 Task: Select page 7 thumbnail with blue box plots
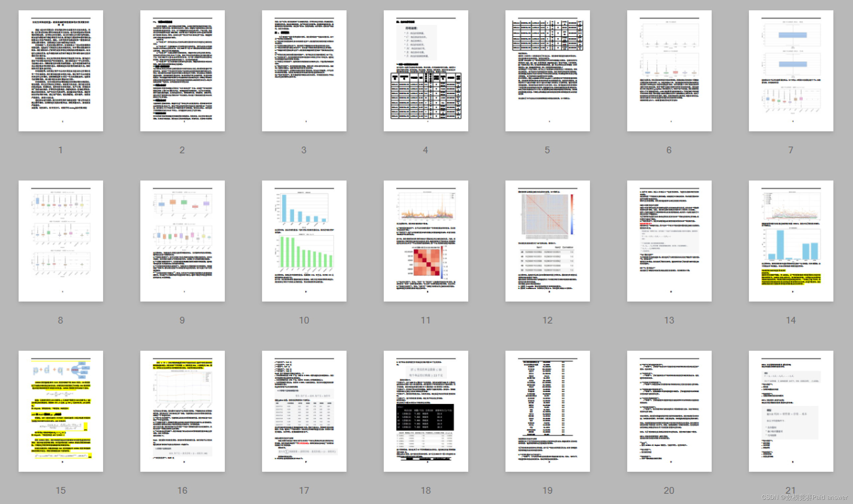pyautogui.click(x=790, y=70)
